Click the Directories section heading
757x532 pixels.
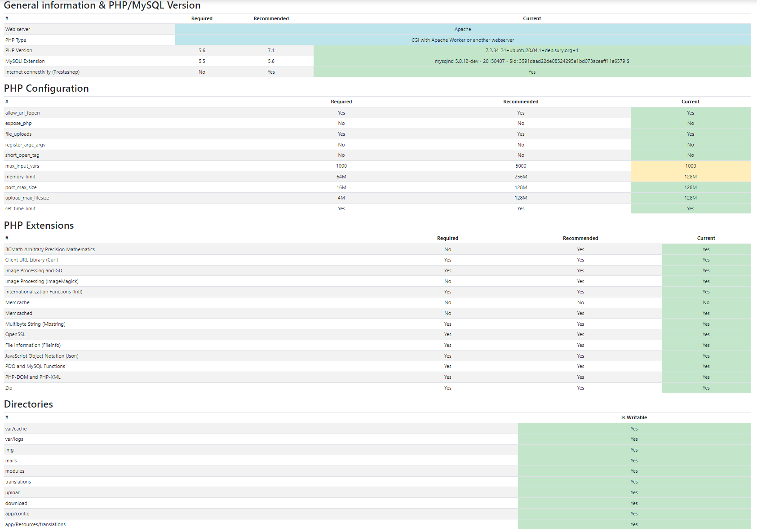[28, 404]
